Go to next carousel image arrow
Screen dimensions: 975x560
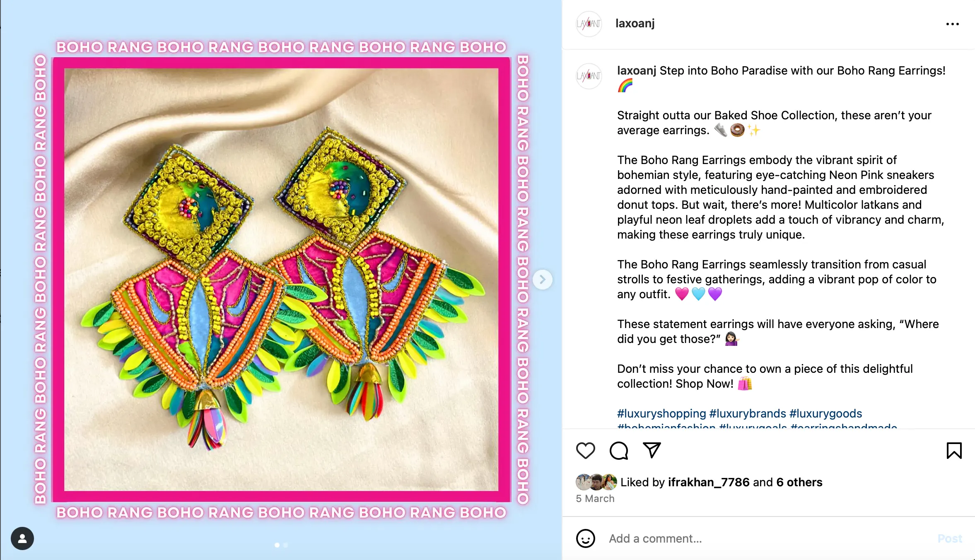coord(542,280)
